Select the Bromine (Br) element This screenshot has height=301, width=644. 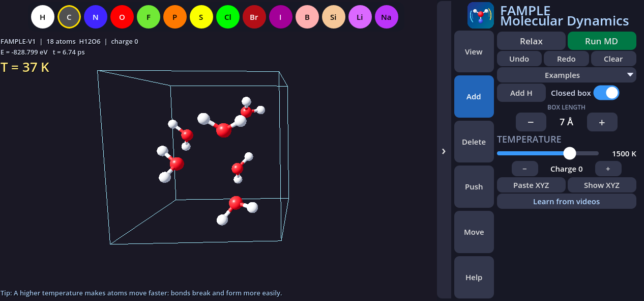254,17
